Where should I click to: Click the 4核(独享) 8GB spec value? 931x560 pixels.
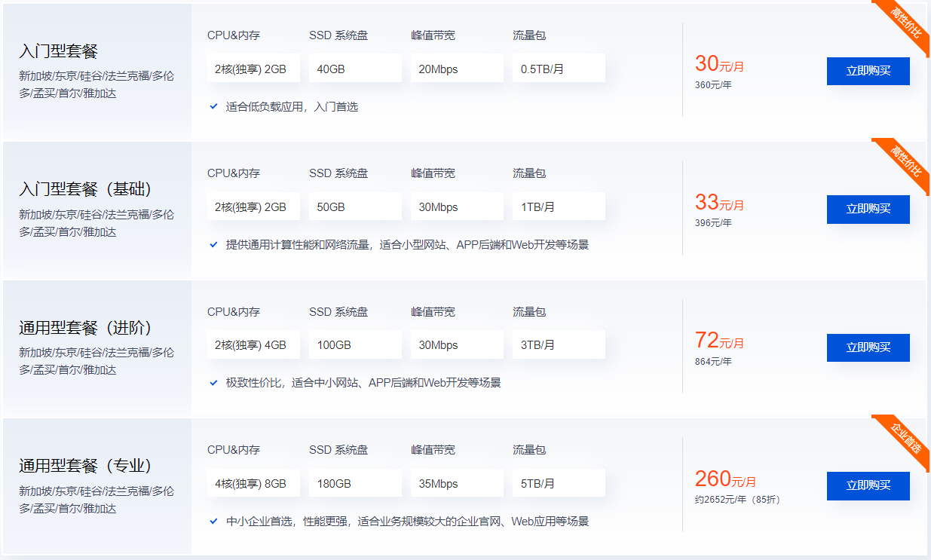[253, 484]
